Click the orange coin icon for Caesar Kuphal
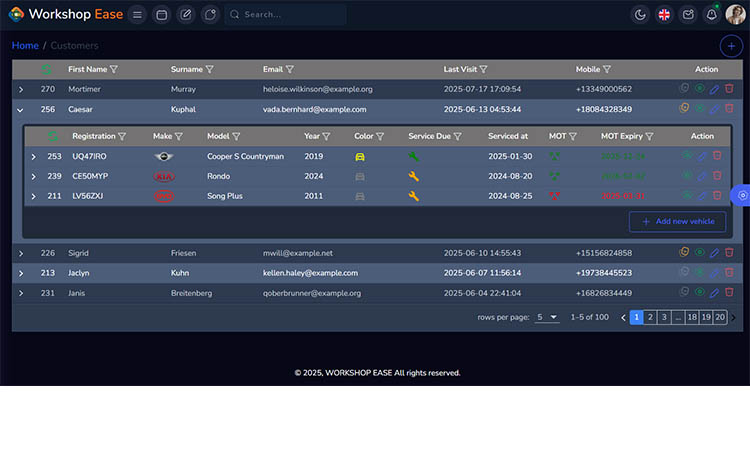The image size is (750, 468). (x=684, y=108)
